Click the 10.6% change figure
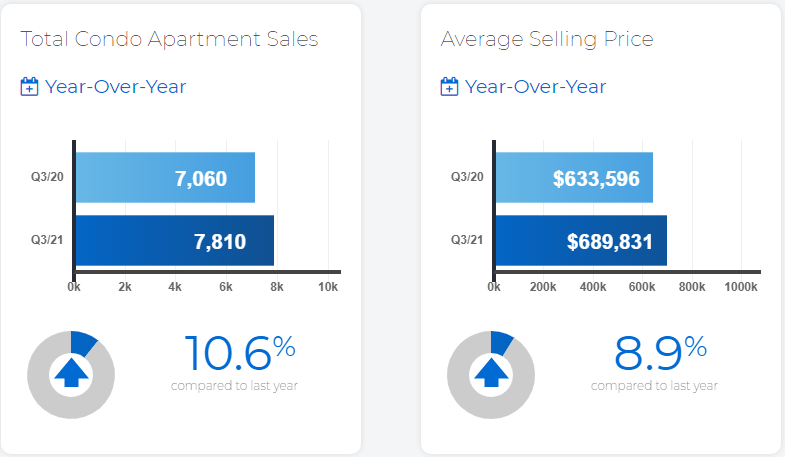 click(x=240, y=353)
